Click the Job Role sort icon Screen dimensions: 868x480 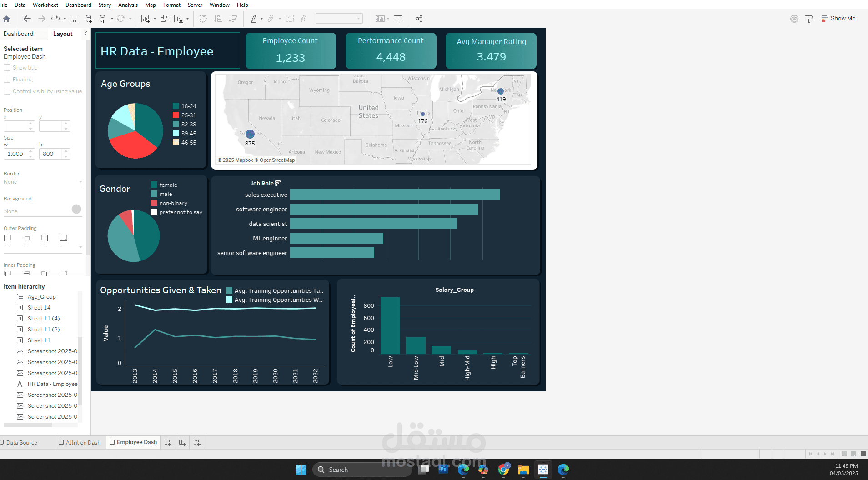(278, 183)
